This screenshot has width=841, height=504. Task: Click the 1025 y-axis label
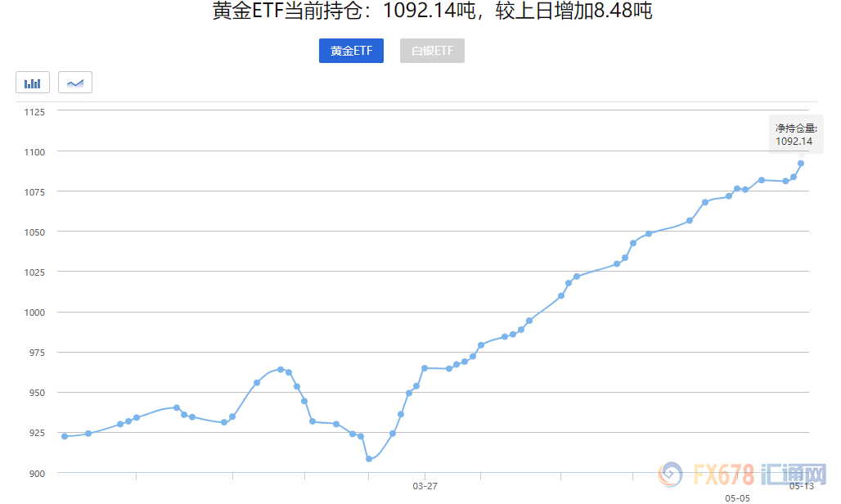(34, 272)
